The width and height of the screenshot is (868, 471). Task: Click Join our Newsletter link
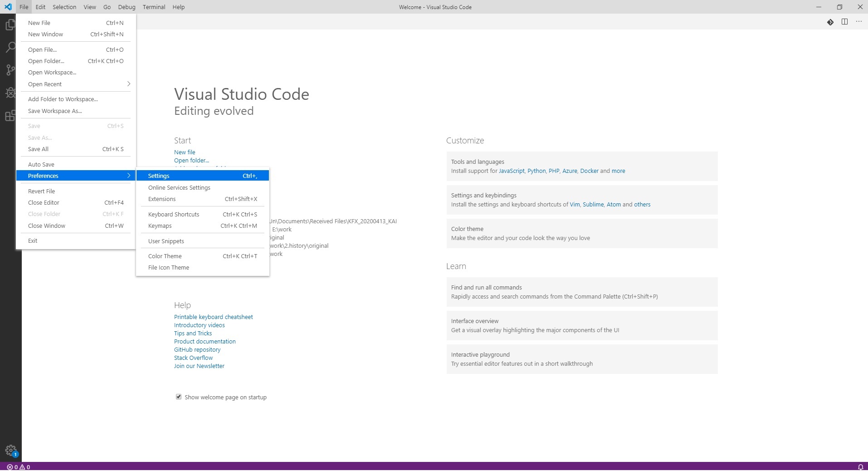click(199, 366)
